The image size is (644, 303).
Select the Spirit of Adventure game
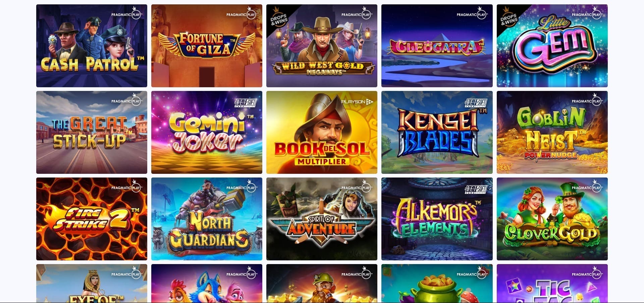point(322,219)
